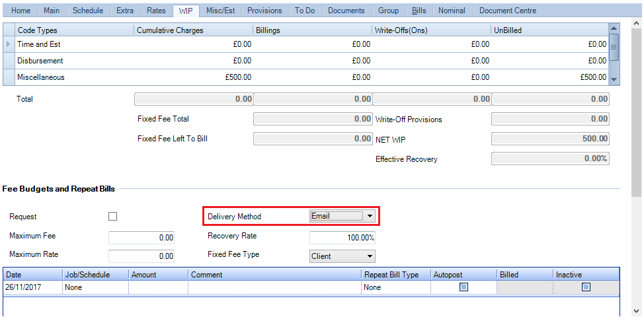Click the Comment column header
This screenshot has width=644, height=321.
pos(275,275)
